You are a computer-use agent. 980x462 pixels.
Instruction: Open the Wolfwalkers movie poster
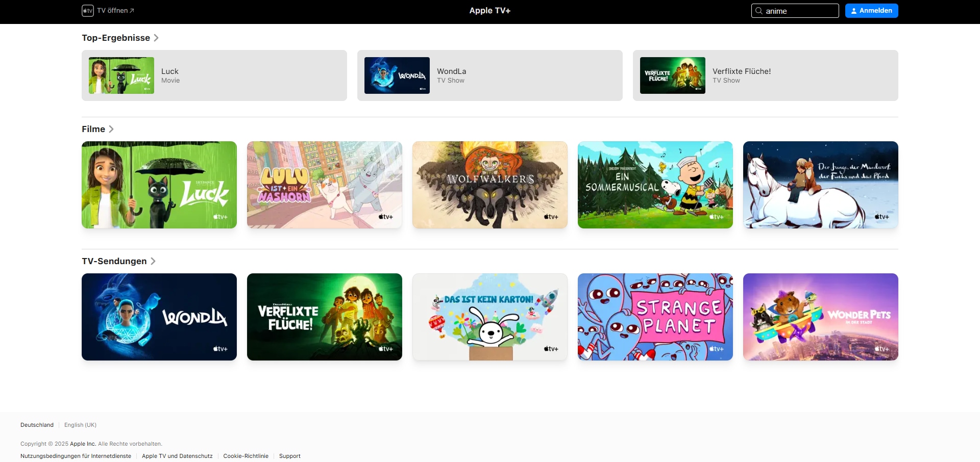(x=490, y=185)
